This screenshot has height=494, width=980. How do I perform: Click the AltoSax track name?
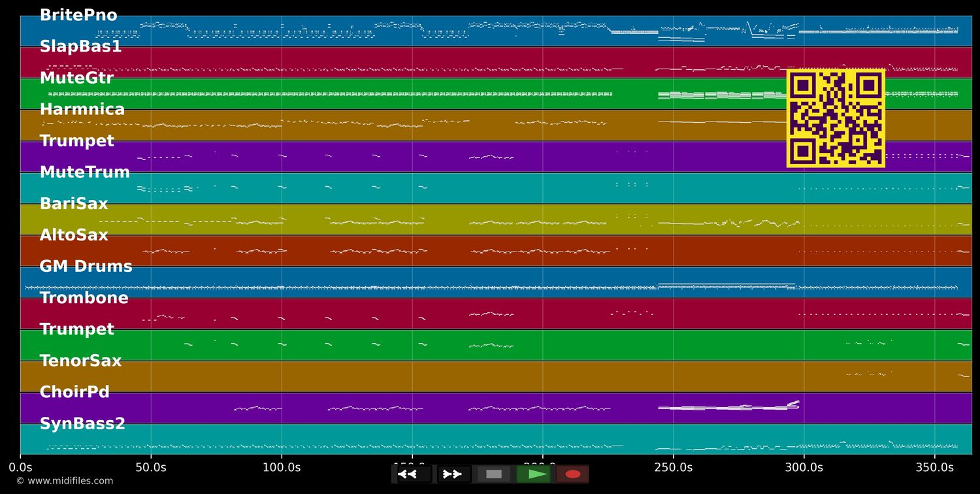point(74,235)
